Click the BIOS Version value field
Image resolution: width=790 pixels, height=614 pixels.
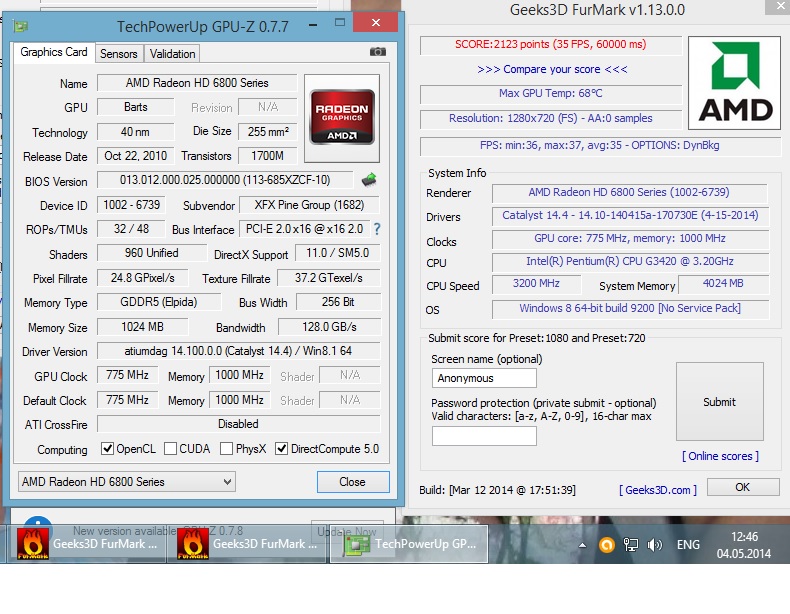(x=225, y=180)
